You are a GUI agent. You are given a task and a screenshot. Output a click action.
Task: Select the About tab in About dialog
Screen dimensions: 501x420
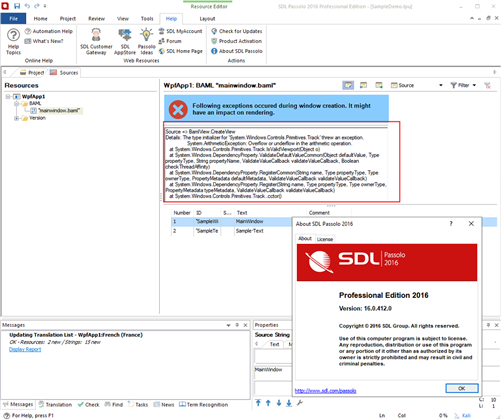(305, 239)
